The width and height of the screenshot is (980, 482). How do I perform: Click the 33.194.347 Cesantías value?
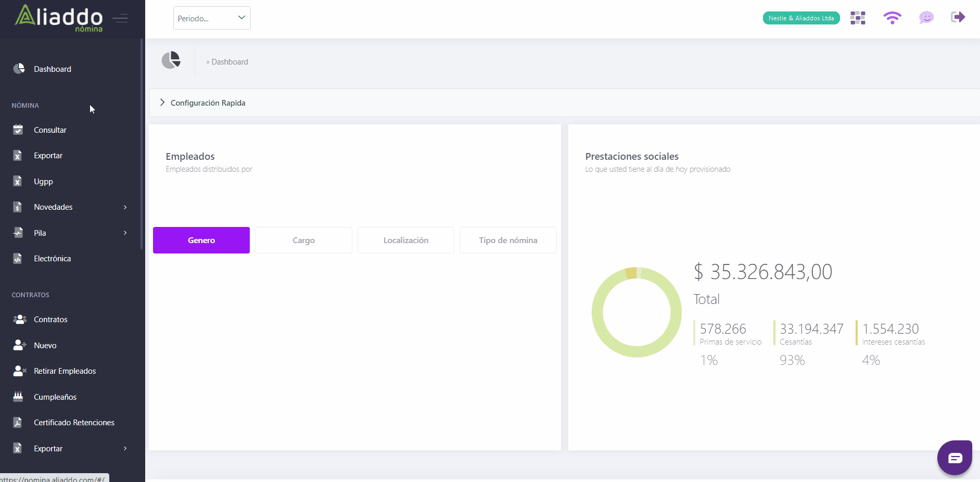click(811, 329)
